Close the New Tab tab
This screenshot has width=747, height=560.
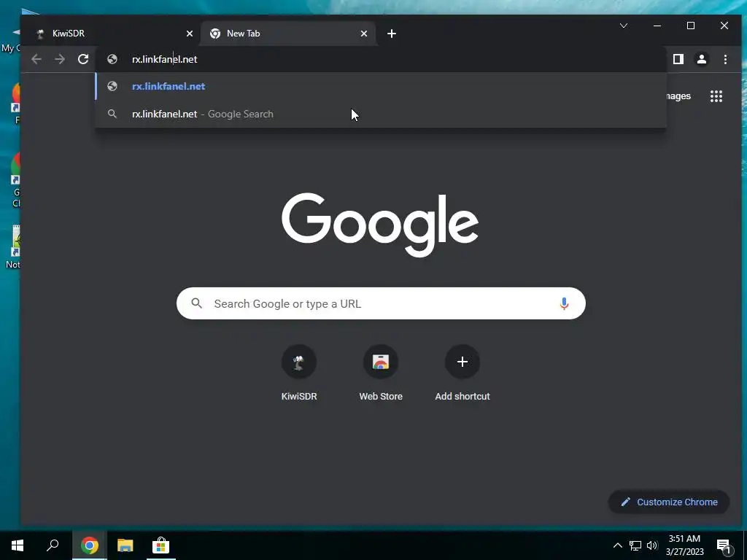coord(364,34)
